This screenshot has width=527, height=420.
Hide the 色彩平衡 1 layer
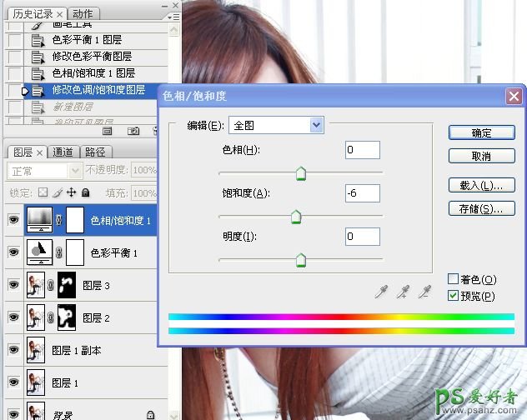click(x=14, y=252)
